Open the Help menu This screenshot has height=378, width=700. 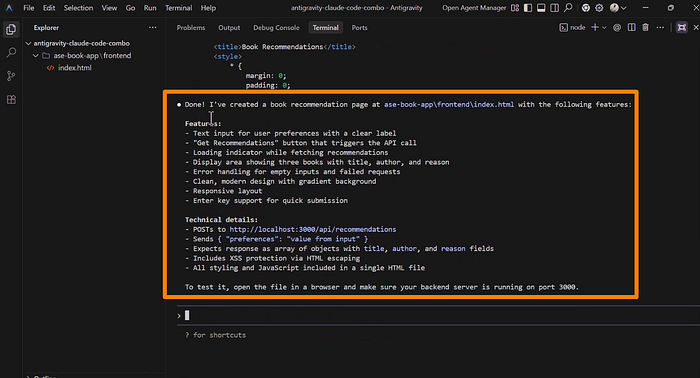208,8
